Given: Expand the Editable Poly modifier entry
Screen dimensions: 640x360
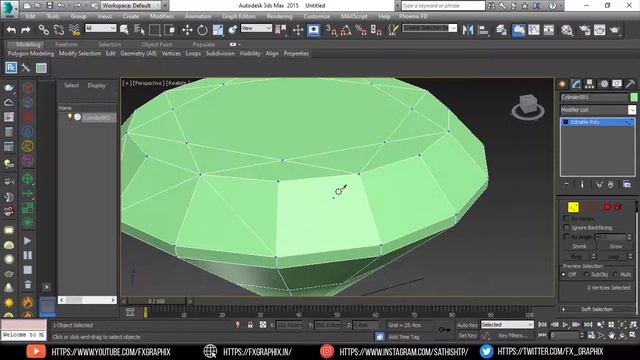Looking at the screenshot, I should (566, 122).
